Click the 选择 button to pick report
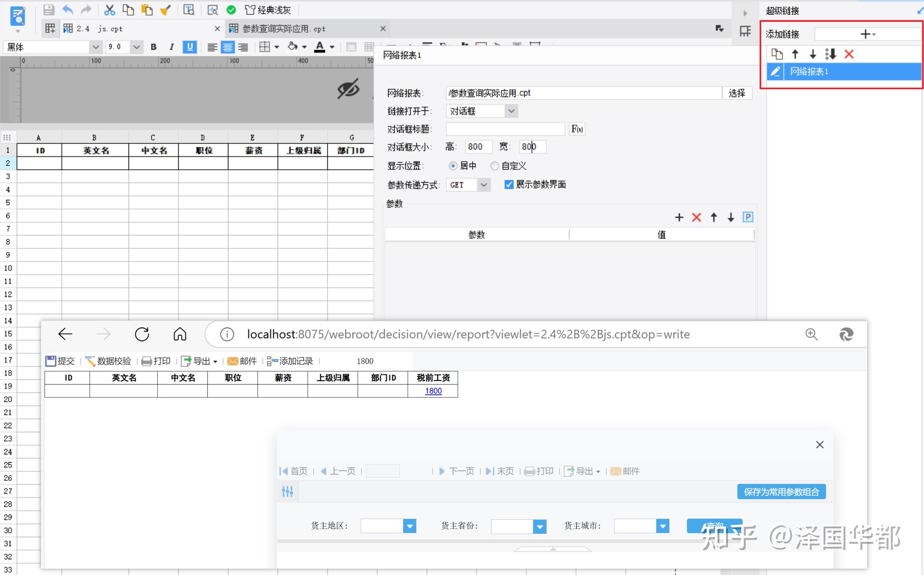The height and width of the screenshot is (575, 924). tap(737, 93)
